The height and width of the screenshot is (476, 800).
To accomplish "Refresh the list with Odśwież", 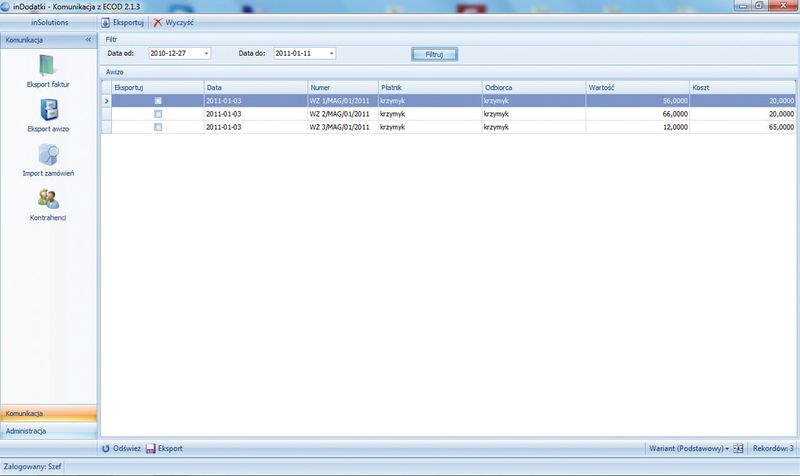I will [x=121, y=448].
